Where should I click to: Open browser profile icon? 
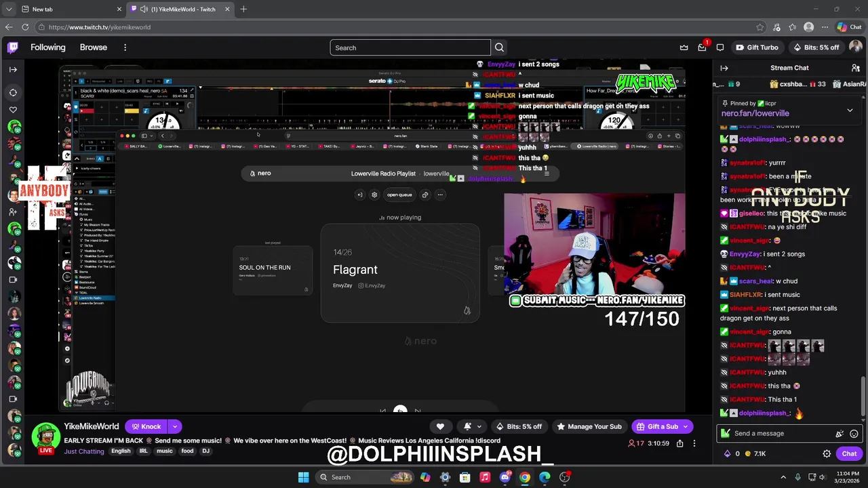(808, 27)
